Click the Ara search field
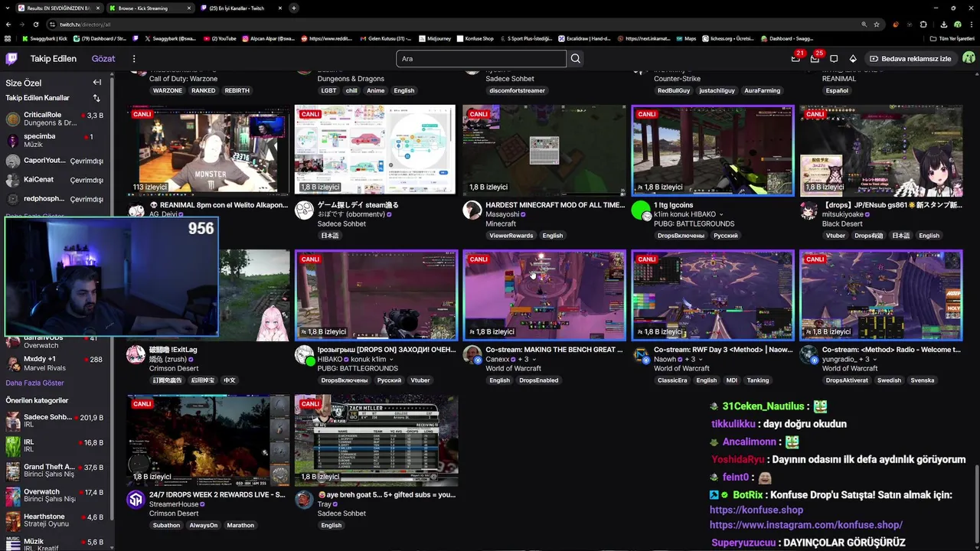 pyautogui.click(x=481, y=58)
